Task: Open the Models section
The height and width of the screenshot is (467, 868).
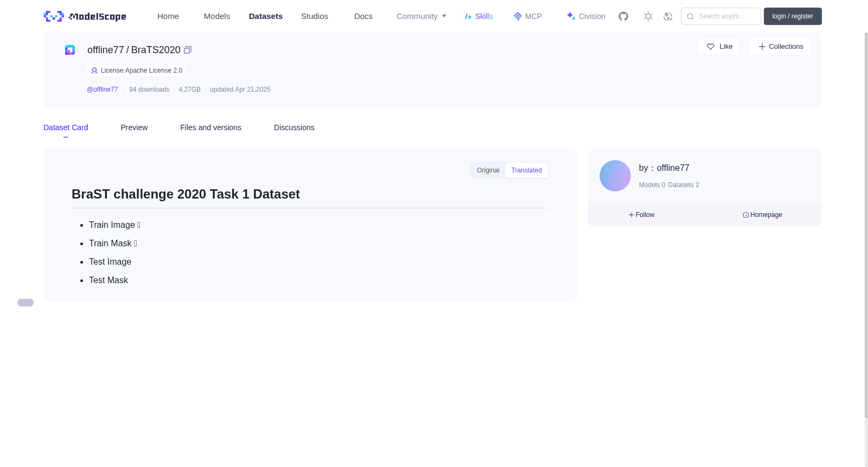Action: tap(217, 16)
